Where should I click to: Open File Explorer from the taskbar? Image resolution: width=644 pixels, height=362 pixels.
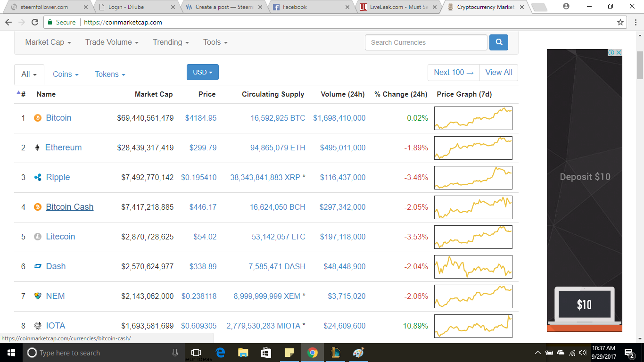(243, 353)
